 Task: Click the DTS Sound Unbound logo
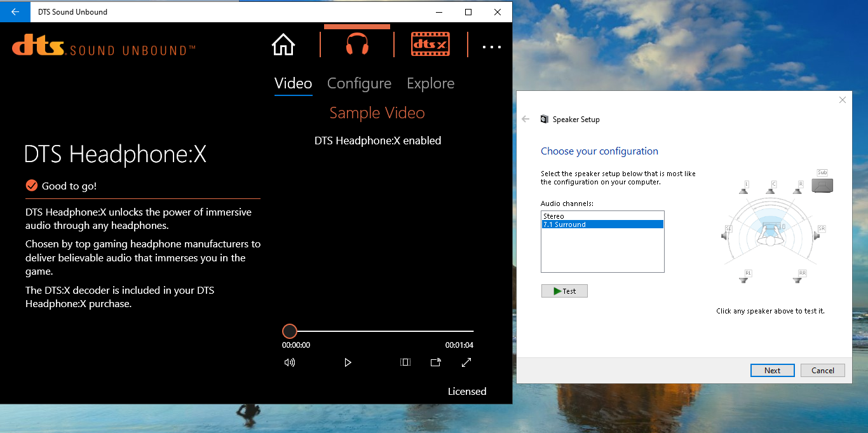(104, 46)
